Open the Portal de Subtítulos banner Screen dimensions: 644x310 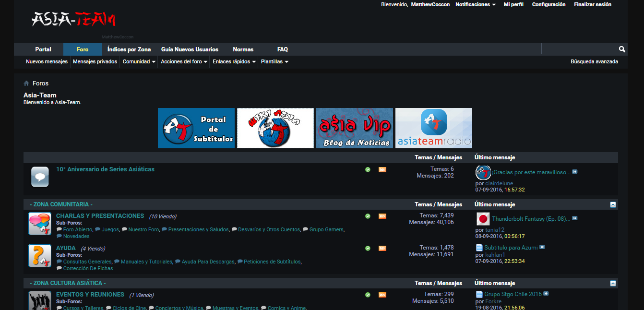coord(196,128)
